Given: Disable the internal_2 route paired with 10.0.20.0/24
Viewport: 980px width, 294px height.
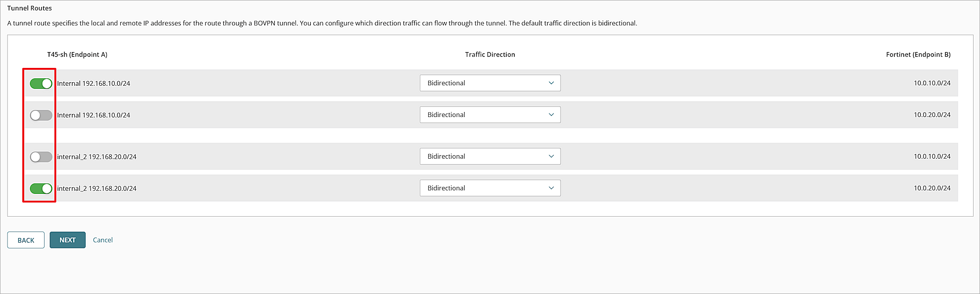Looking at the screenshot, I should (41, 188).
